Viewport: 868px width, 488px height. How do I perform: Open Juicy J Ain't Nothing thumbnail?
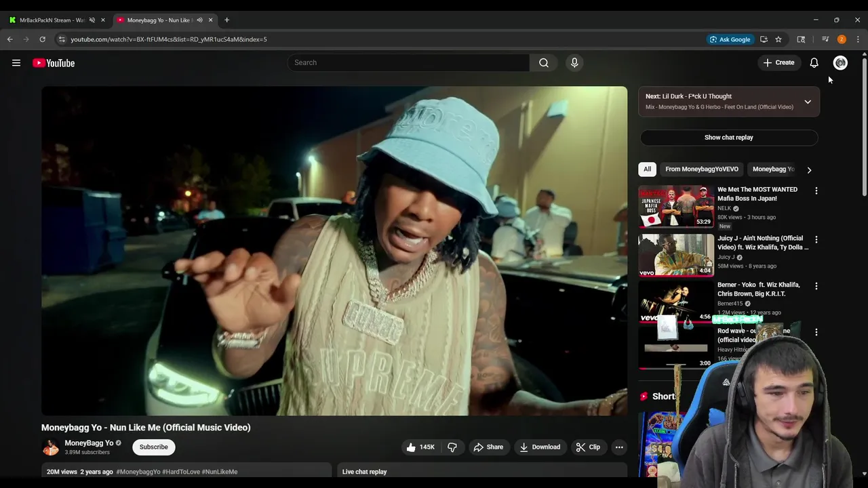[x=676, y=256]
